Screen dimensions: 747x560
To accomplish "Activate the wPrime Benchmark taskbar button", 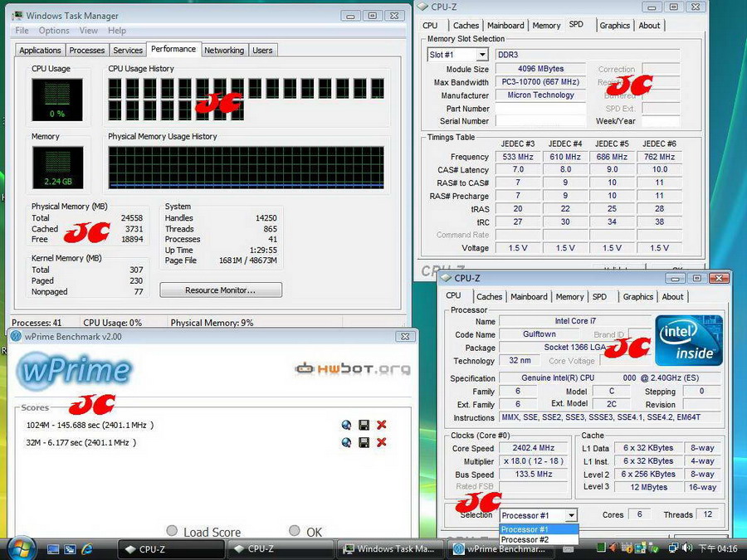I will [x=500, y=549].
